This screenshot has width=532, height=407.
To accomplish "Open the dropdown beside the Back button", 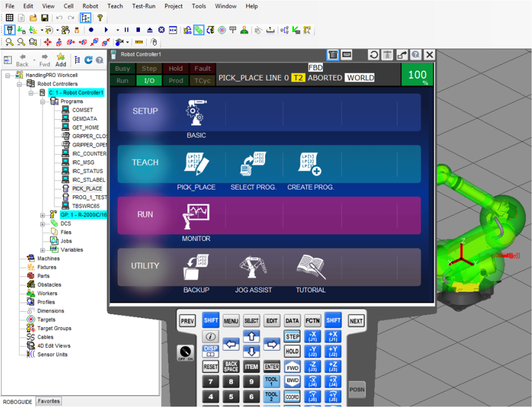I will [x=34, y=60].
